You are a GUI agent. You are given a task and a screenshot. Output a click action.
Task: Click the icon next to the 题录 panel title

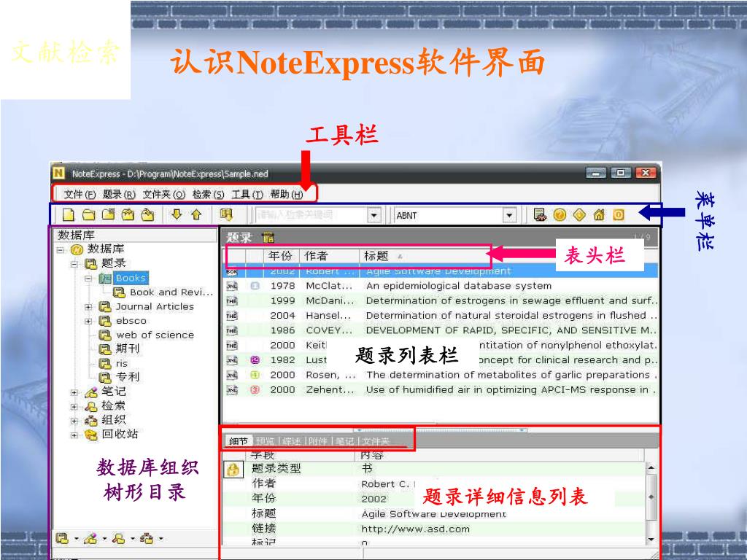click(268, 237)
